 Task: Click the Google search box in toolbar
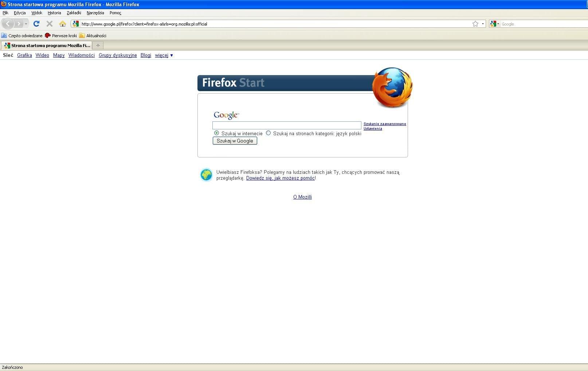[x=544, y=24]
